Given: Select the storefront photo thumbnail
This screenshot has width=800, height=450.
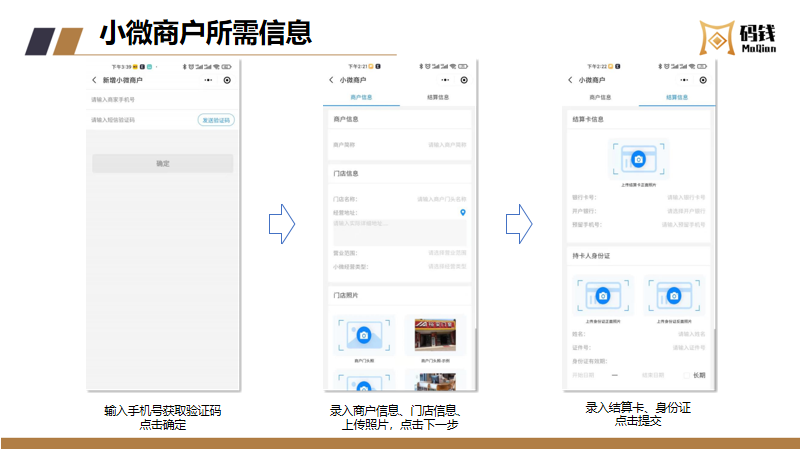Looking at the screenshot, I should pos(435,335).
